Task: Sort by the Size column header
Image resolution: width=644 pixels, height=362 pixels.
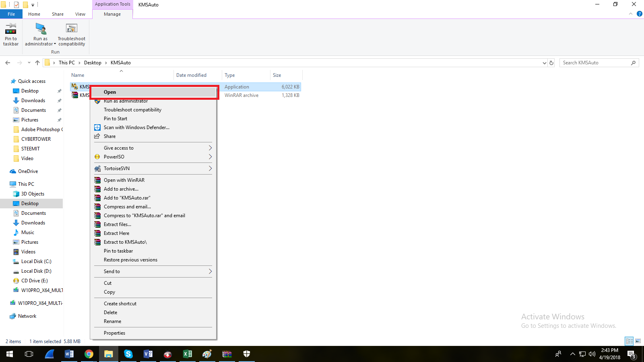Action: [x=286, y=75]
